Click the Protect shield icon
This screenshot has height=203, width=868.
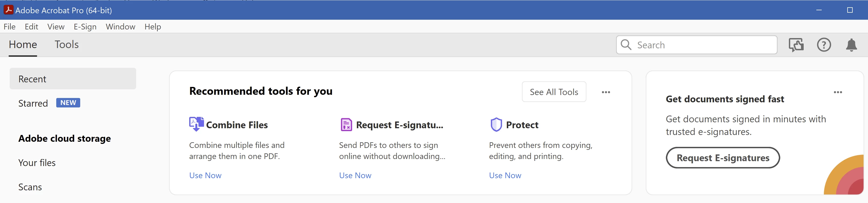pyautogui.click(x=496, y=125)
